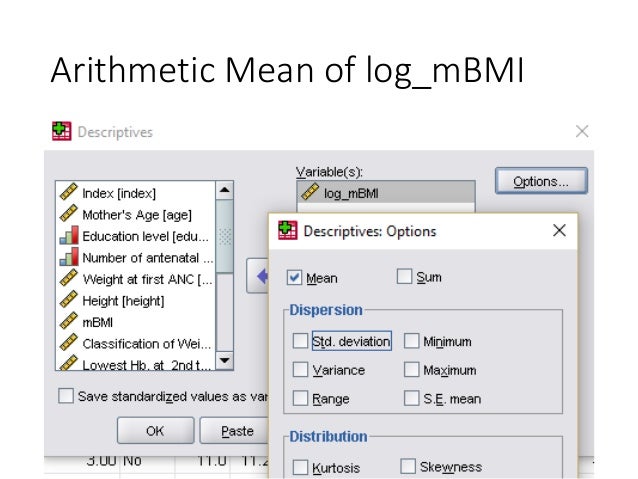Image resolution: width=638 pixels, height=479 pixels.
Task: Toggle Save standardized values as variables
Action: tap(66, 396)
